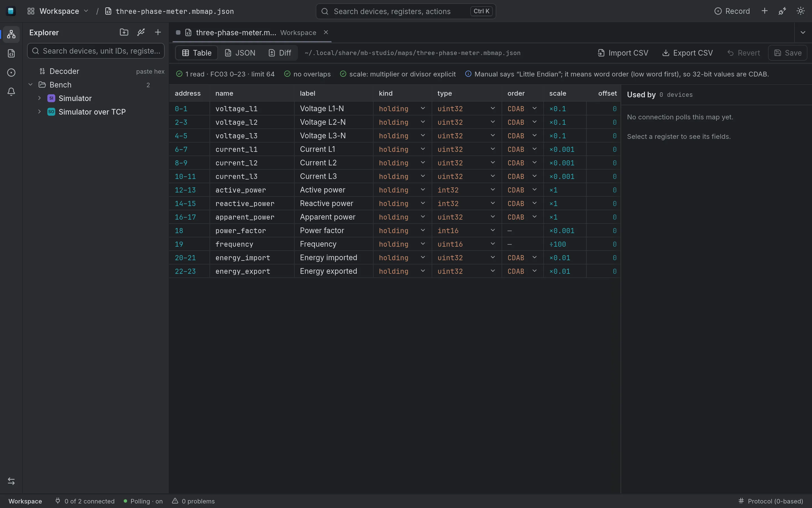This screenshot has height=508, width=812.
Task: Switch to the Diff view tab
Action: click(280, 53)
